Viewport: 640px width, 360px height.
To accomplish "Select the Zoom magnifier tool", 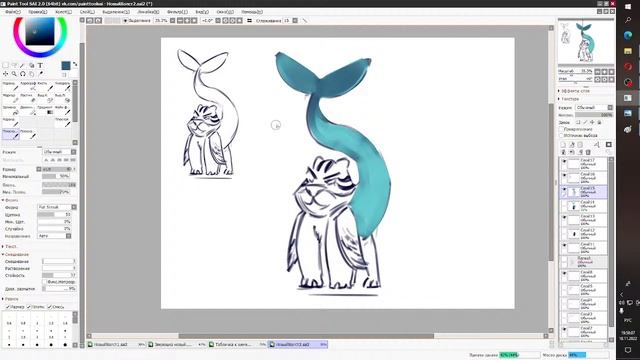I will (14, 74).
